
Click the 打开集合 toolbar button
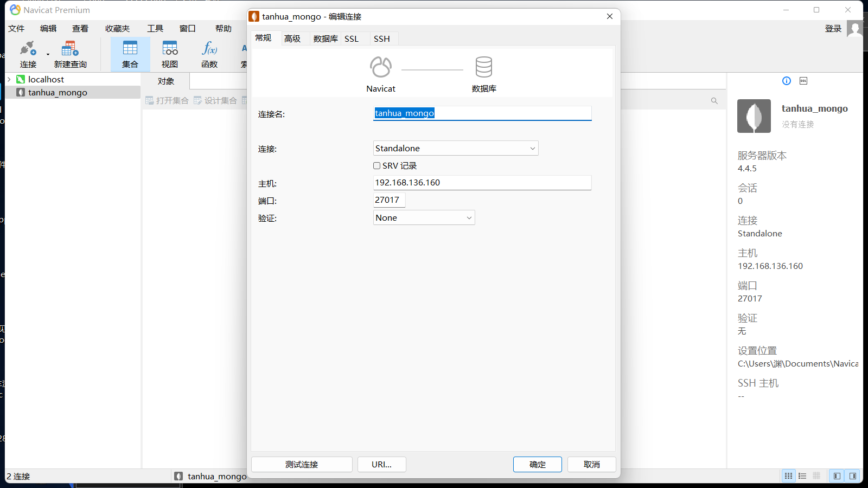coord(168,100)
